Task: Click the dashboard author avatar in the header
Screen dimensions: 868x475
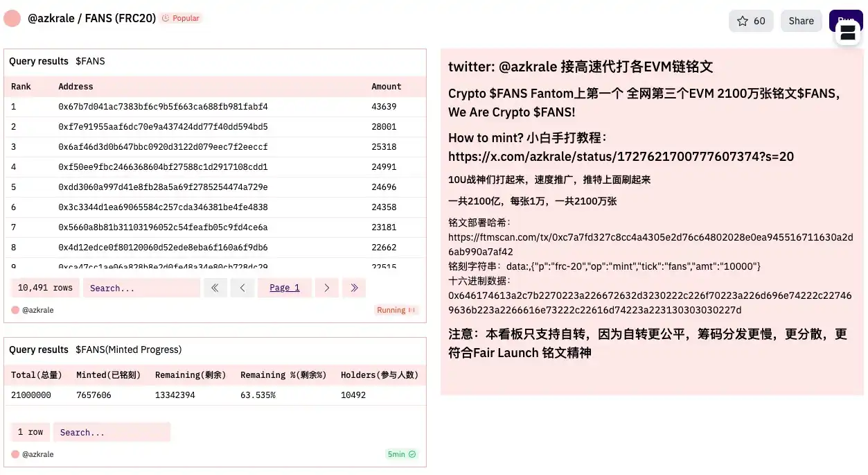Action: 12,19
